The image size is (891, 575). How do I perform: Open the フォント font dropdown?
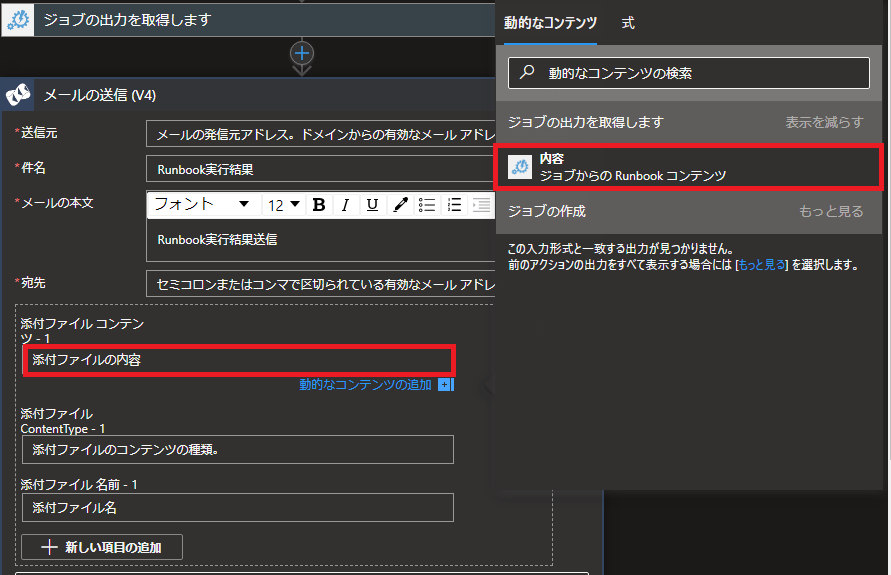click(x=202, y=205)
